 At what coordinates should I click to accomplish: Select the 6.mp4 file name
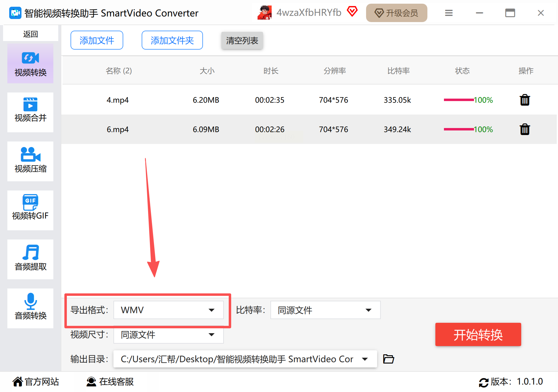tap(118, 130)
